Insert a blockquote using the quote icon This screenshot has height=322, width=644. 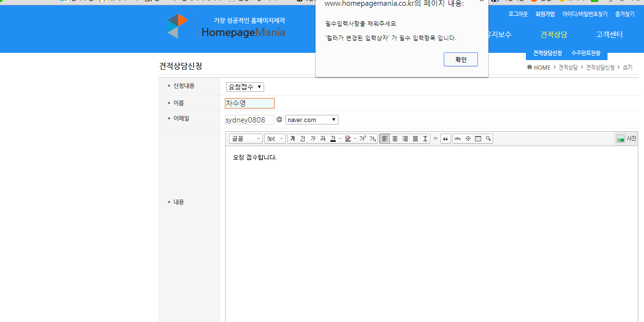click(446, 139)
